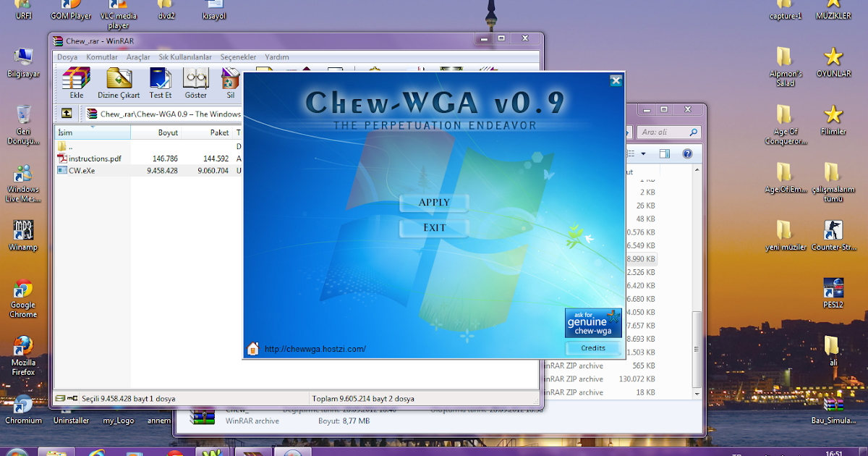Click the EXIT button in Chew-WGA

coord(434,228)
